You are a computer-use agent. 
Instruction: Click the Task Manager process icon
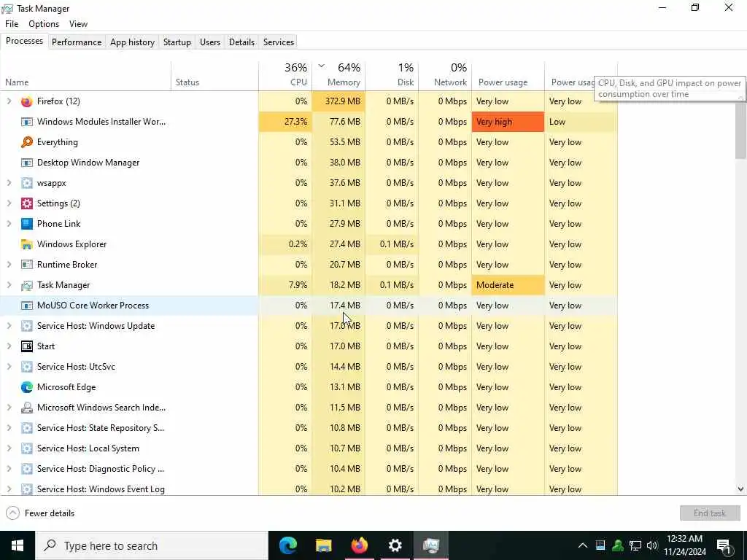click(x=27, y=285)
